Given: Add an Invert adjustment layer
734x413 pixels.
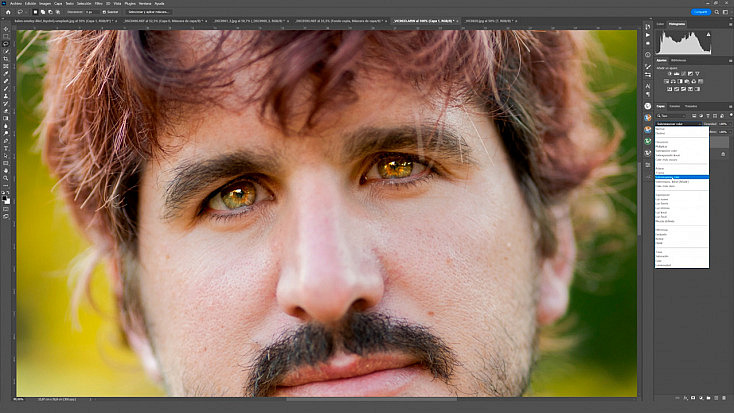Looking at the screenshot, I should coord(669,89).
